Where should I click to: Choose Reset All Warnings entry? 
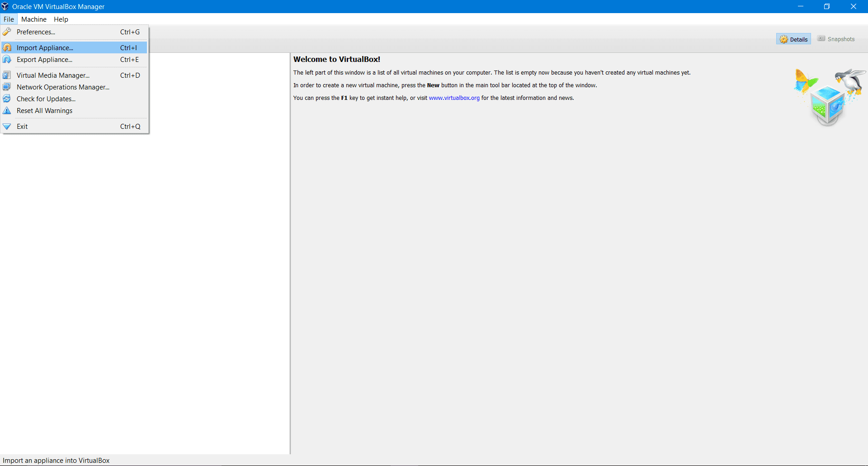coord(74,110)
